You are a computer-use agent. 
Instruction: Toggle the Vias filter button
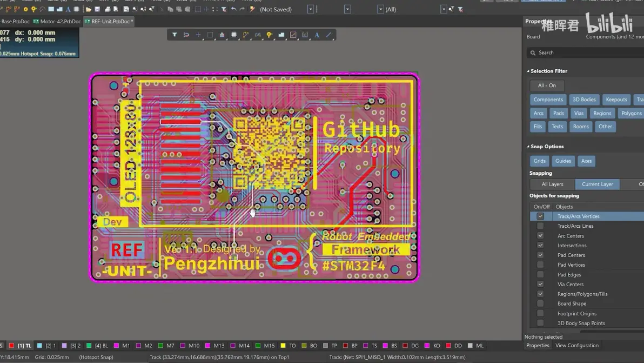579,113
